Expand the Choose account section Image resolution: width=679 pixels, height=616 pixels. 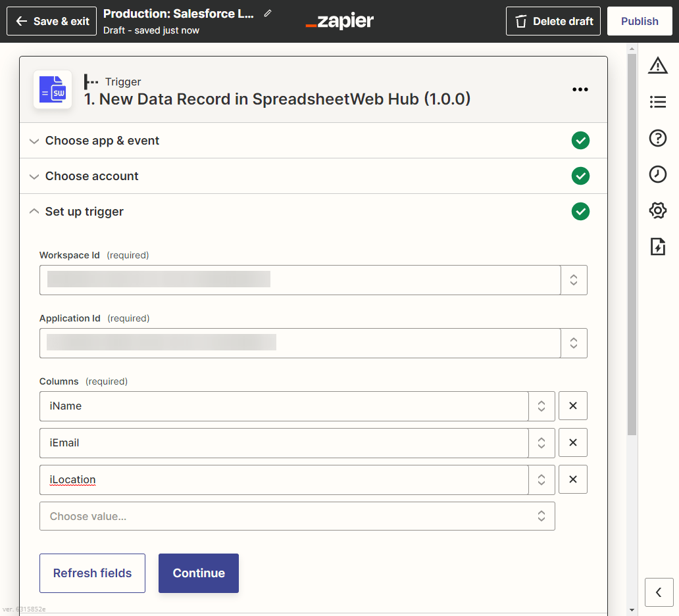(313, 176)
